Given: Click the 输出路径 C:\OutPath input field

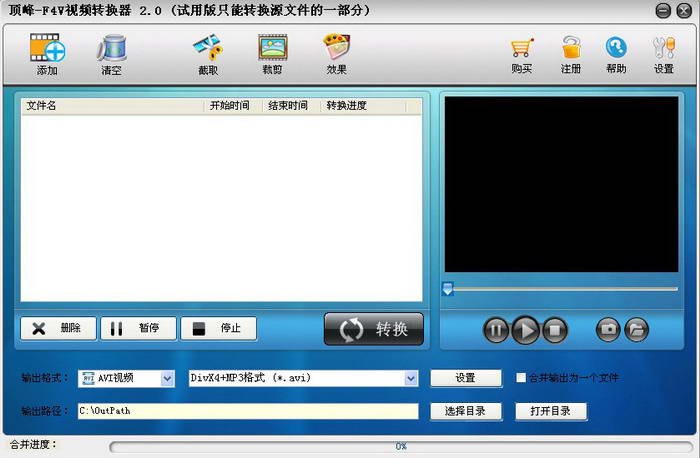Looking at the screenshot, I should pos(248,411).
